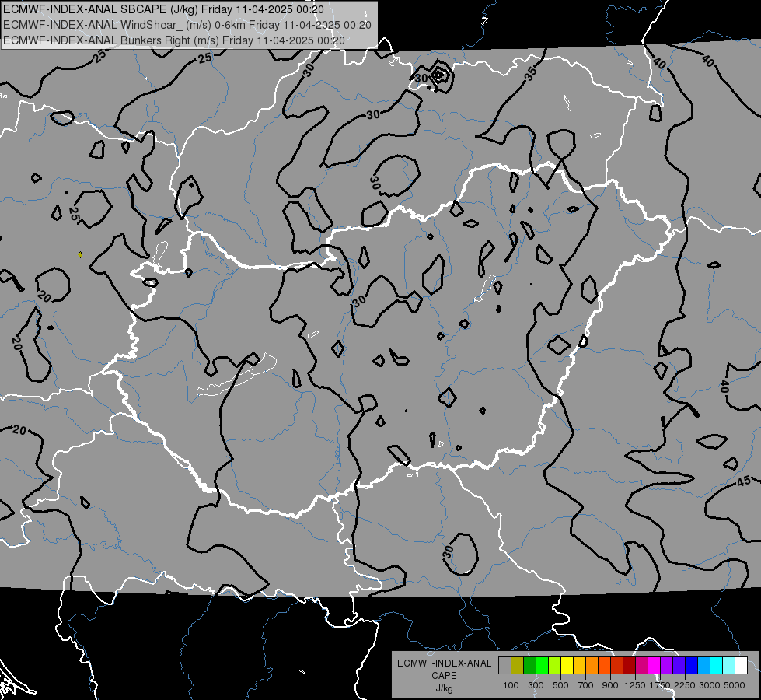Click the 45 contour label
This screenshot has height=700, width=761.
(x=744, y=481)
